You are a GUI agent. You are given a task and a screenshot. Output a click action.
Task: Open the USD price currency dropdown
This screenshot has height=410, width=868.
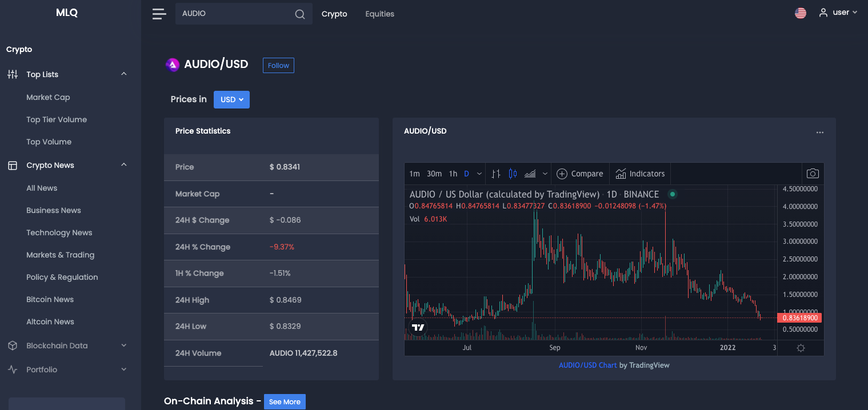[x=231, y=99]
